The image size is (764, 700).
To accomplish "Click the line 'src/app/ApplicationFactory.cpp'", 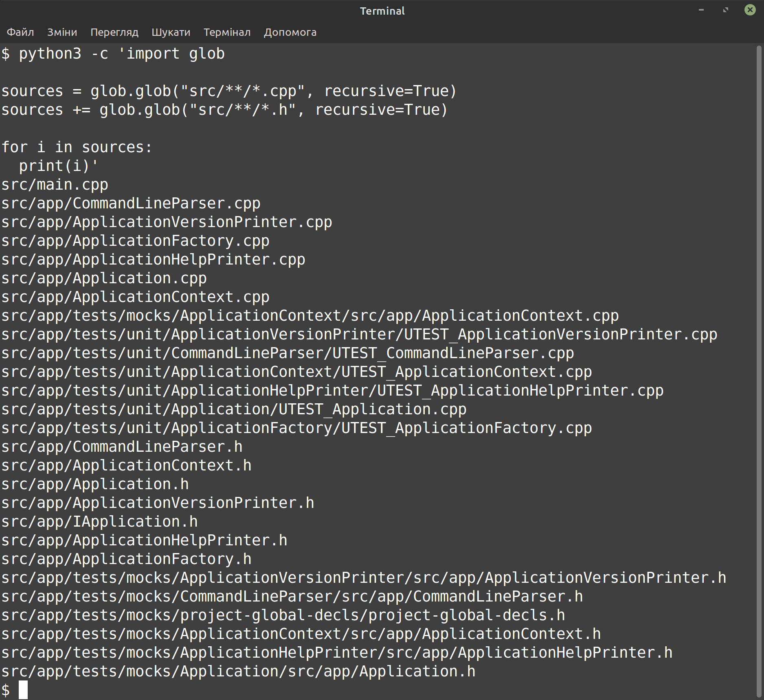I will click(136, 241).
